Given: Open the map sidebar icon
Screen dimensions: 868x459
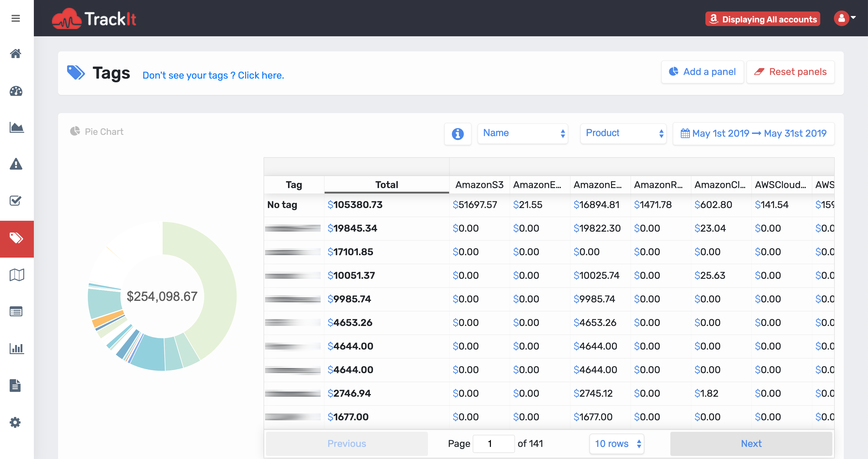Looking at the screenshot, I should click(x=16, y=275).
